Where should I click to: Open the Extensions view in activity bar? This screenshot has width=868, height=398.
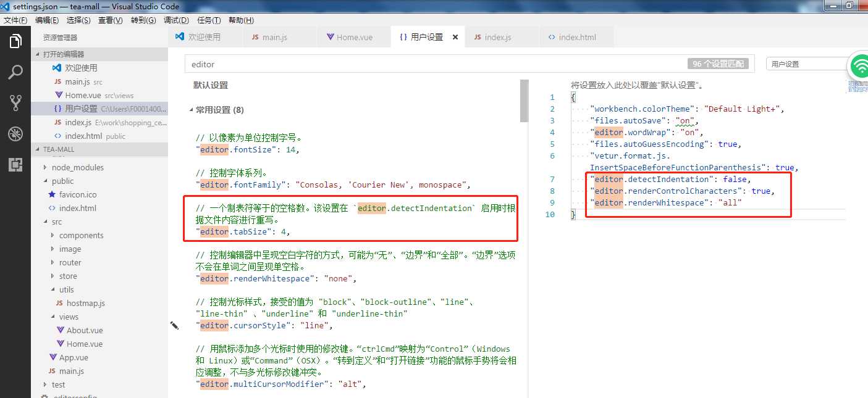[15, 165]
